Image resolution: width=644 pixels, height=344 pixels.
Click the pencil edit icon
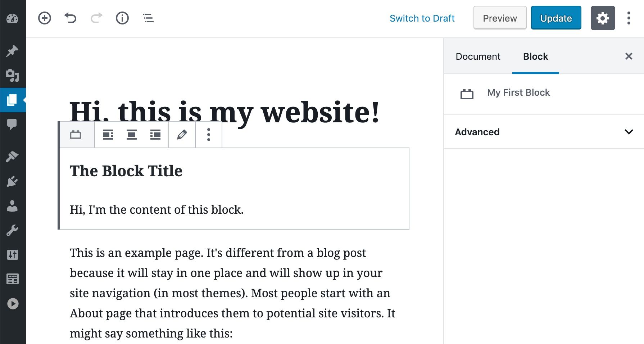coord(182,135)
